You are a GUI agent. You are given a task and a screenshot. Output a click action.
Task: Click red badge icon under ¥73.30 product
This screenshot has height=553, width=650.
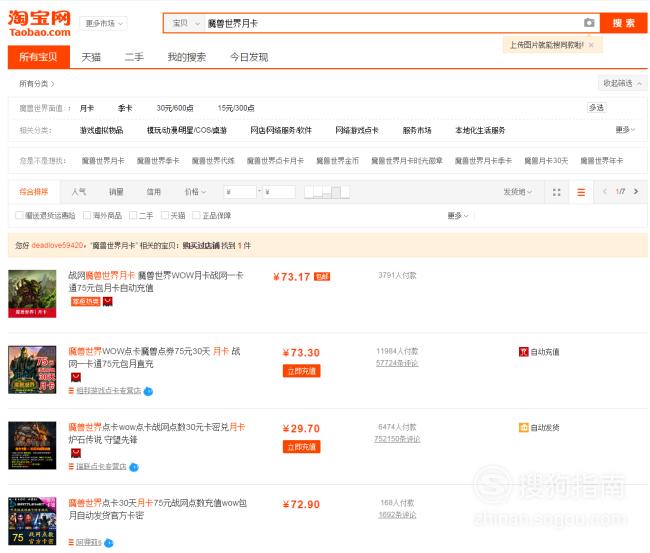[x=75, y=377]
